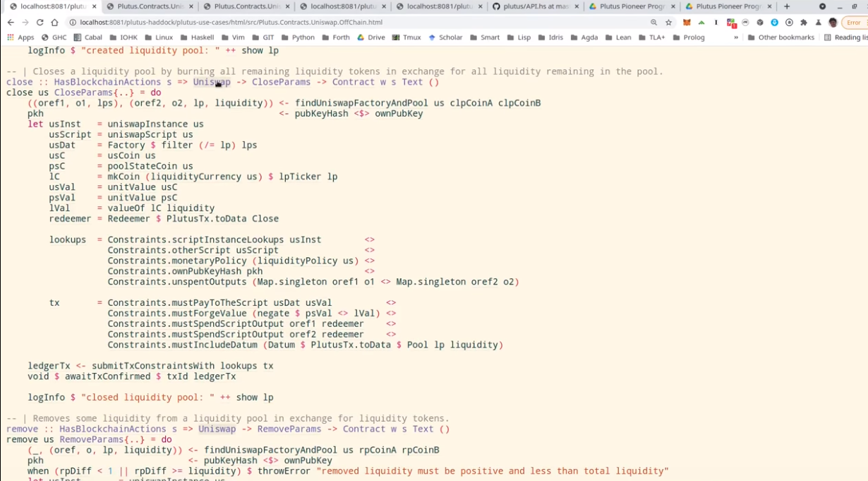Close the second Plutus.Contracts.Uniswap tab
The image size is (868, 481).
287,6
